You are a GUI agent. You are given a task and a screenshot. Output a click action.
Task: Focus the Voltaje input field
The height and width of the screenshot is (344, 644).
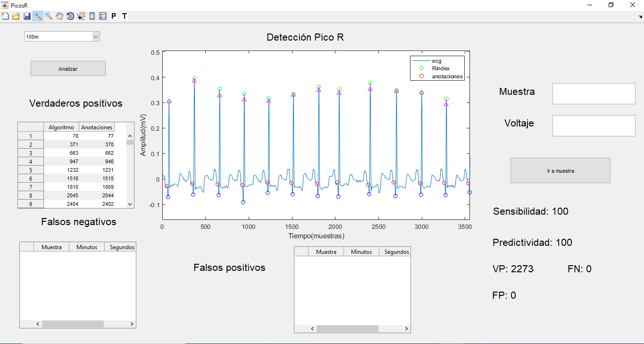(x=594, y=126)
